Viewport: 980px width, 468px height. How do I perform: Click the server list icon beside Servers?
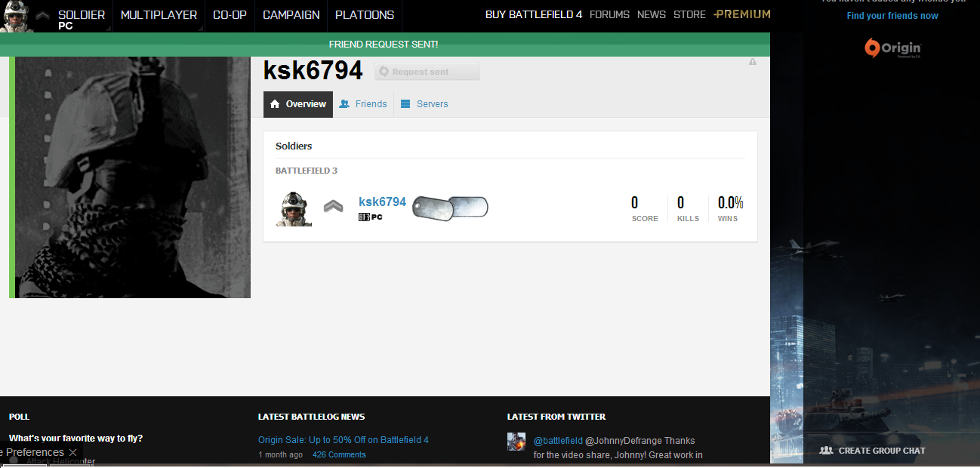tap(405, 104)
